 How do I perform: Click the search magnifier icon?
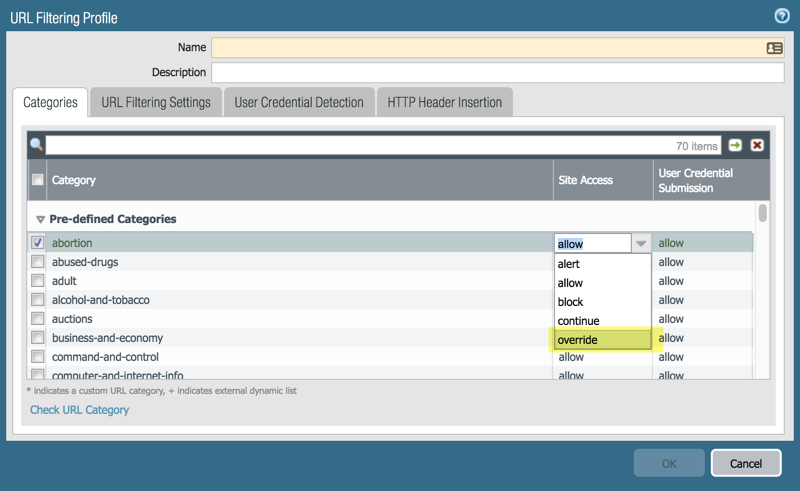pos(37,145)
